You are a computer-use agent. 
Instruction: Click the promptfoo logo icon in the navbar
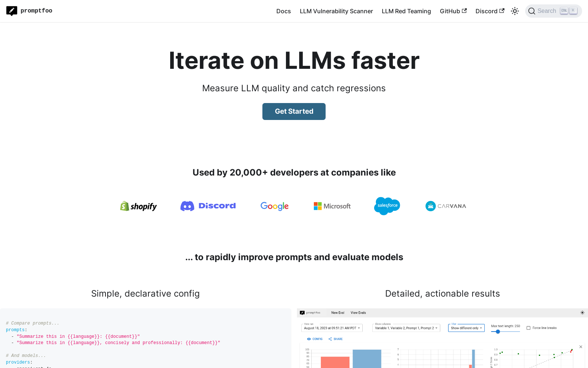click(12, 11)
